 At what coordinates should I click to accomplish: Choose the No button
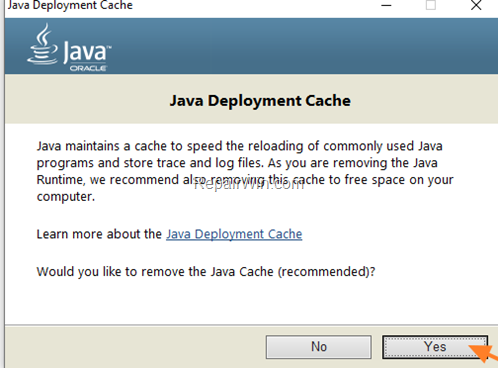319,347
